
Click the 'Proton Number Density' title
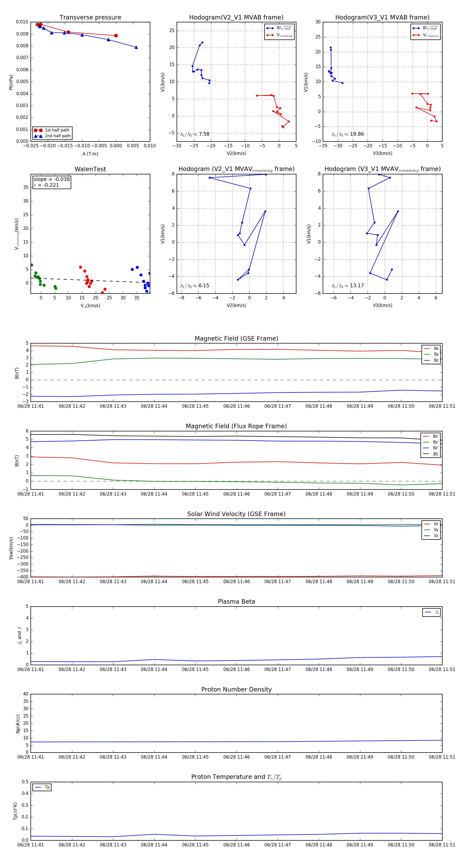[236, 689]
